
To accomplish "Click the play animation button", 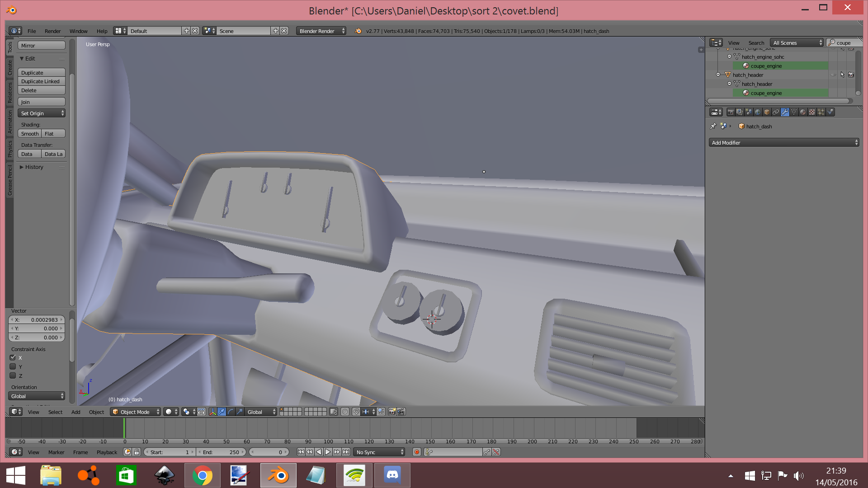I will coord(328,452).
